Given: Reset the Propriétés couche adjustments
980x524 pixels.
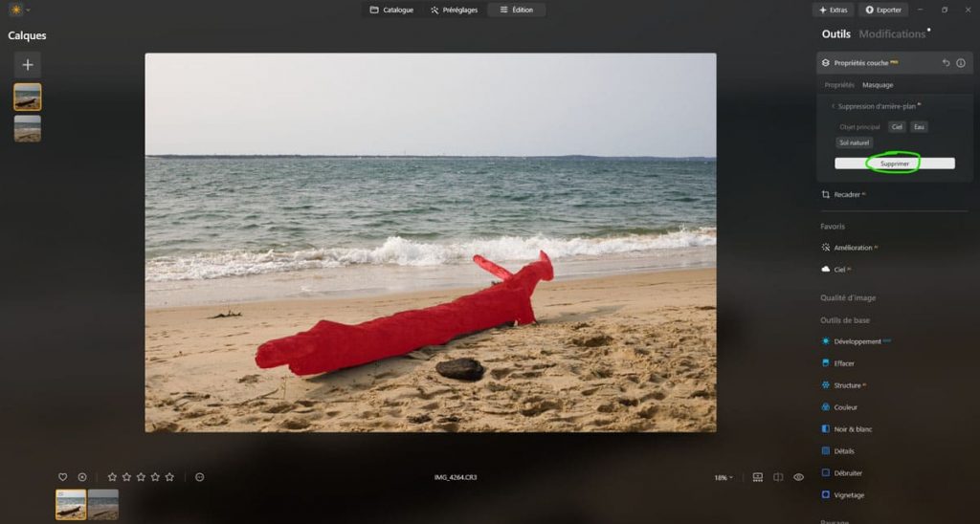Looking at the screenshot, I should click(x=946, y=63).
